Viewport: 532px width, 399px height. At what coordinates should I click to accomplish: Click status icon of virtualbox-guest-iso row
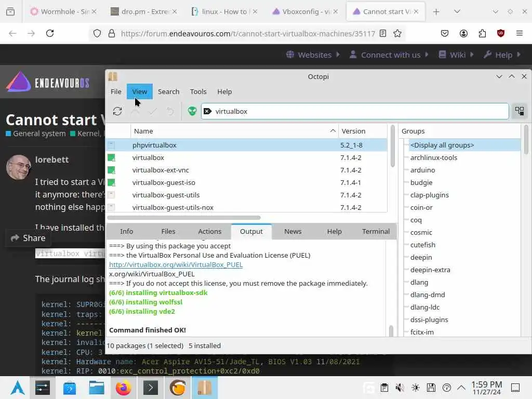click(x=111, y=182)
